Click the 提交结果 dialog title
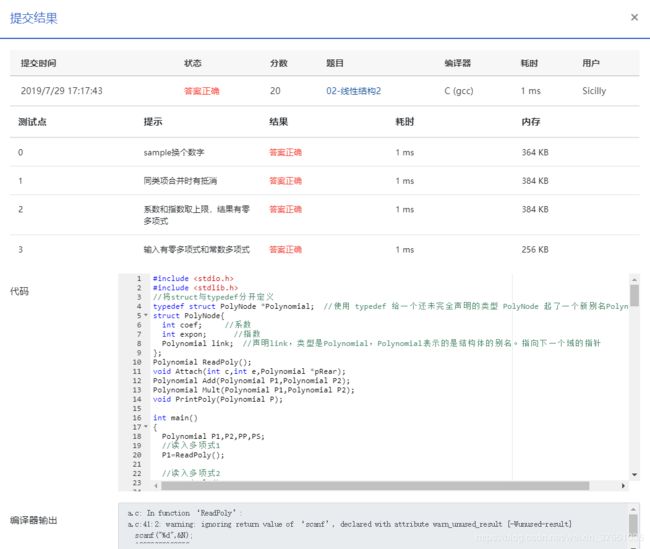650x549 pixels. point(34,18)
